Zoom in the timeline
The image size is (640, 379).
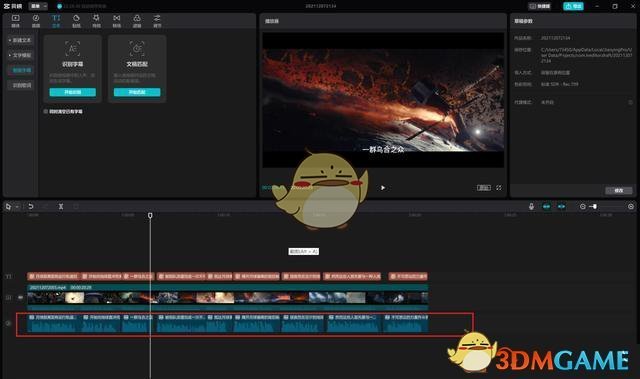click(x=631, y=206)
